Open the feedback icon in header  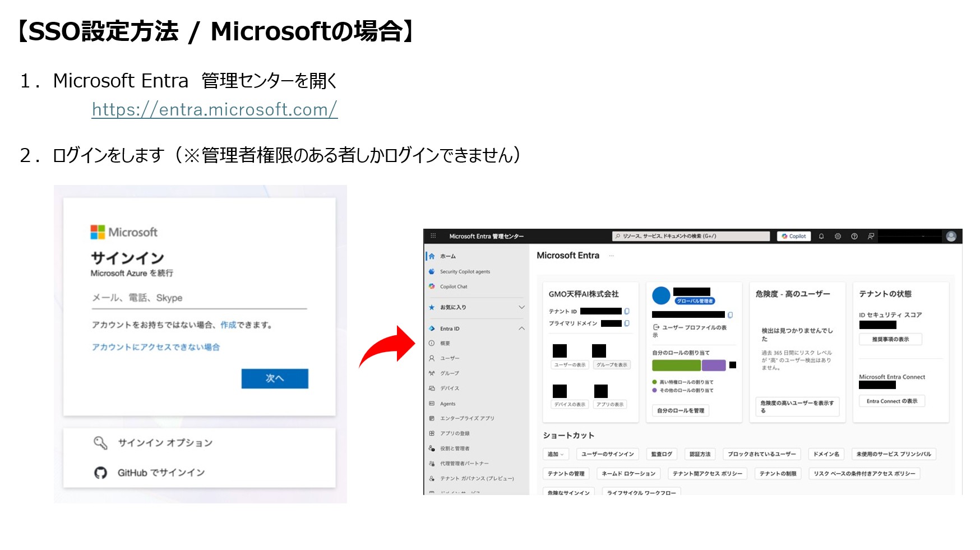(x=871, y=237)
